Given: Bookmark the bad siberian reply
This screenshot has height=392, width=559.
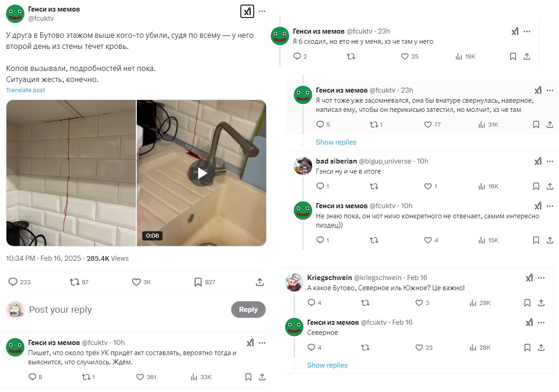Looking at the screenshot, I should (x=536, y=187).
